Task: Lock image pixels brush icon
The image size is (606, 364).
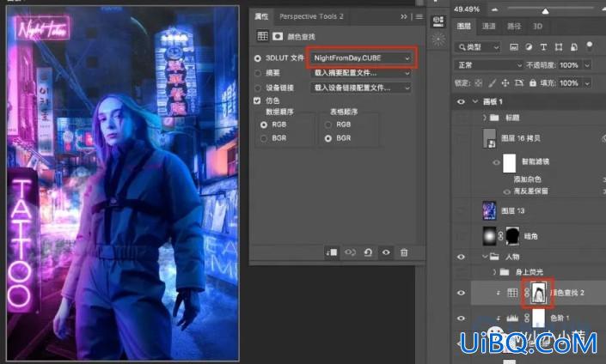Action: tap(492, 83)
